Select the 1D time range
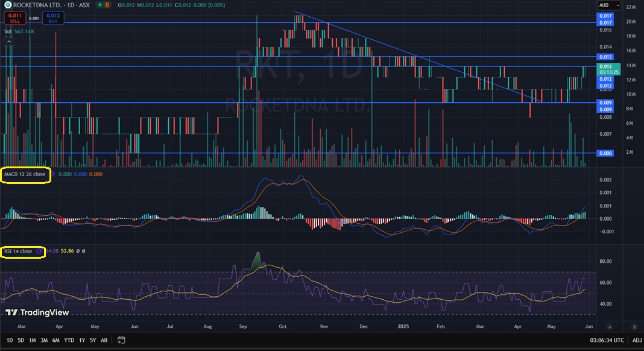The height and width of the screenshot is (351, 644). 10,340
